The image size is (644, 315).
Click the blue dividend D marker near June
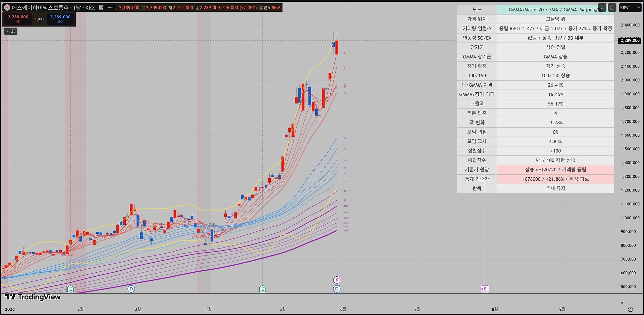337,289
